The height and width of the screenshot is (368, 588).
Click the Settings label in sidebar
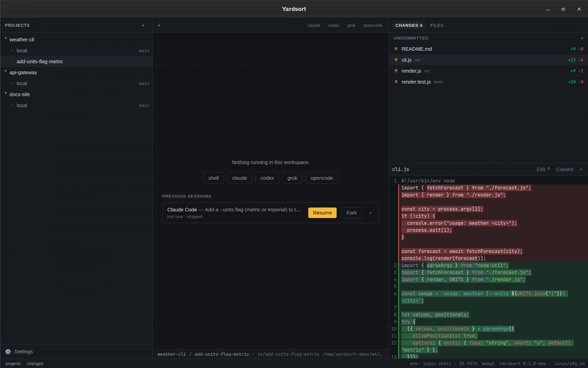[x=24, y=351]
